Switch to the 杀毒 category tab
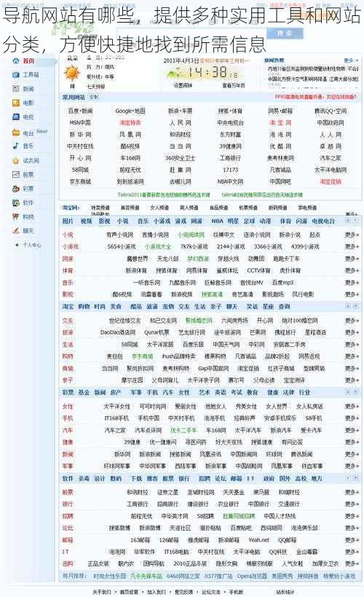Viewport: 364px width, 597px height. click(84, 478)
